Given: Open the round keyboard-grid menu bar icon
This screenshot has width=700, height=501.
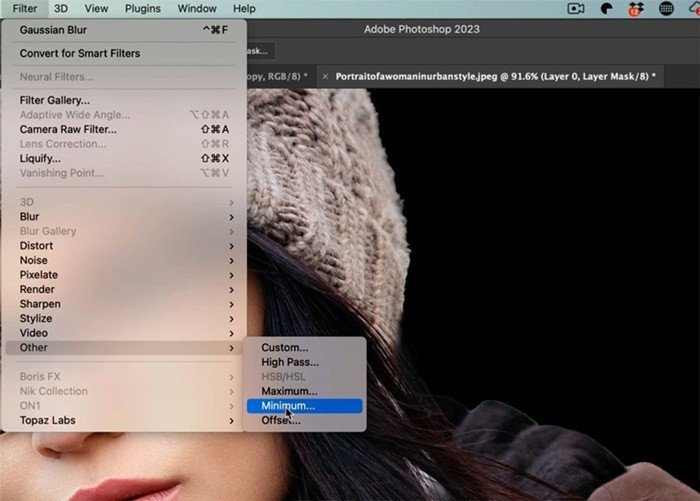Looking at the screenshot, I should [667, 9].
